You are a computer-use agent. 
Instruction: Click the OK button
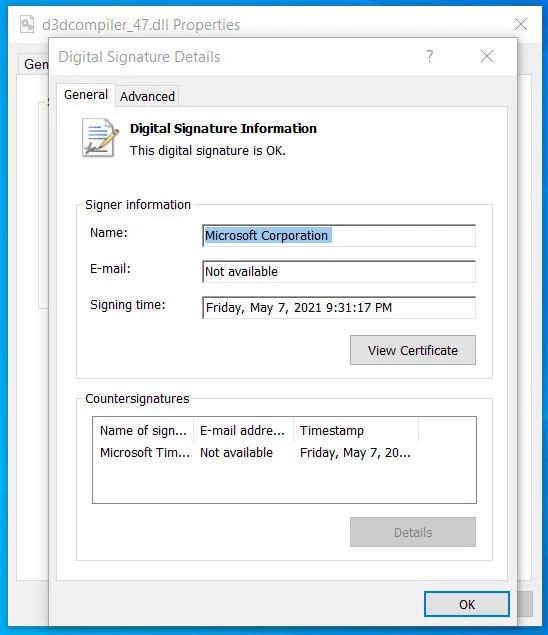467,604
